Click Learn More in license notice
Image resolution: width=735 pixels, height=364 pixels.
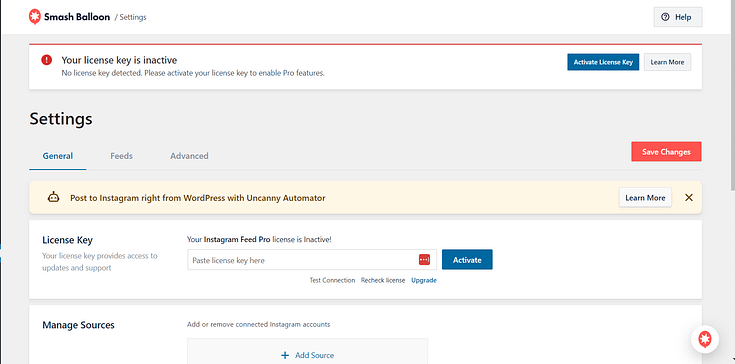(667, 62)
